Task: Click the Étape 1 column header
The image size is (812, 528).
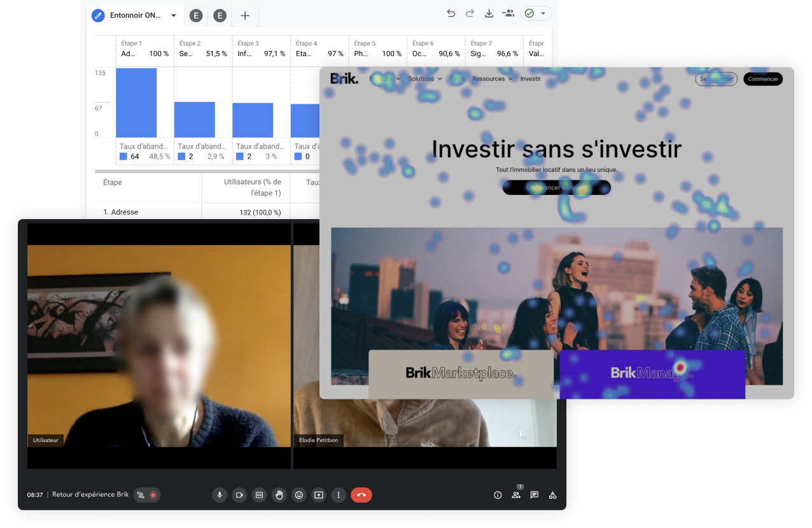Action: pos(145,49)
